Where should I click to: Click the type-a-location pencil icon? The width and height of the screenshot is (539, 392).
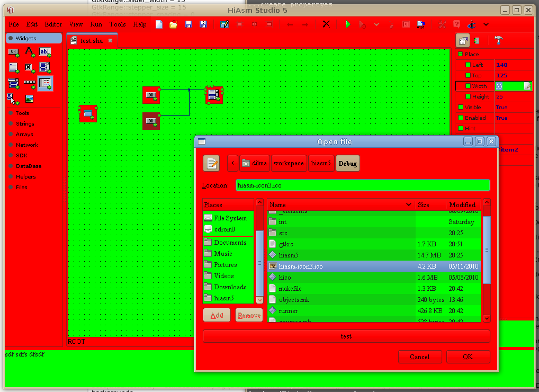click(211, 163)
